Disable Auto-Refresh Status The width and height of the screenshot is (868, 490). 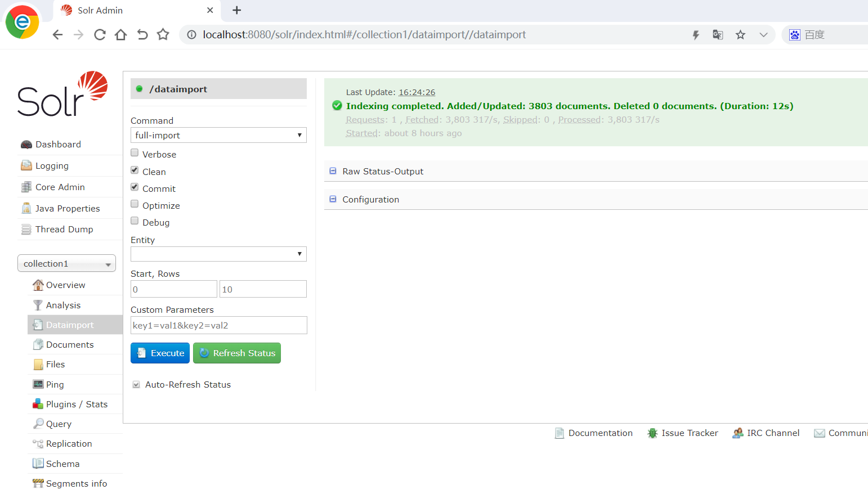(136, 384)
